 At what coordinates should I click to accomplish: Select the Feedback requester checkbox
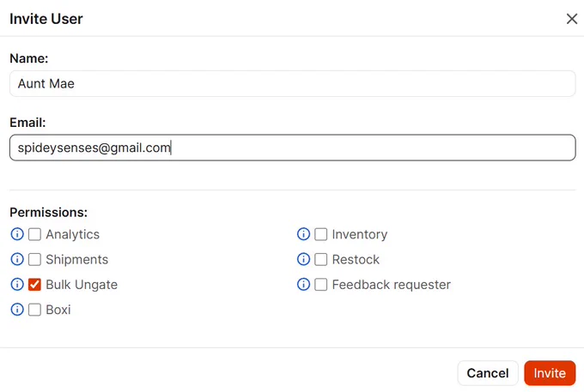(320, 285)
